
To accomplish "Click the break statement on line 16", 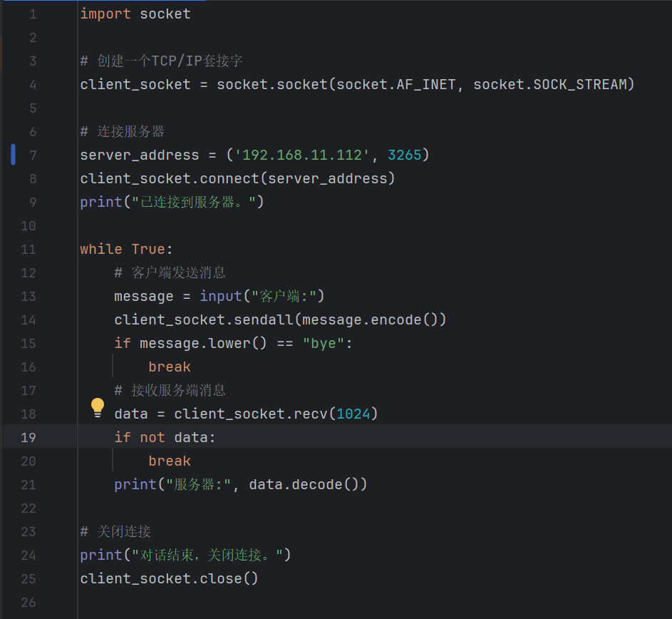I will (170, 367).
